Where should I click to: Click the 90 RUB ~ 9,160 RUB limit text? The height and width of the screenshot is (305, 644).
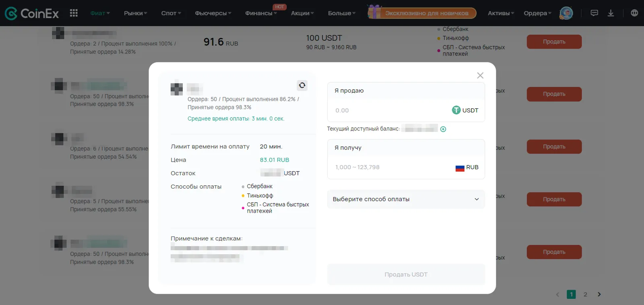[x=331, y=47]
